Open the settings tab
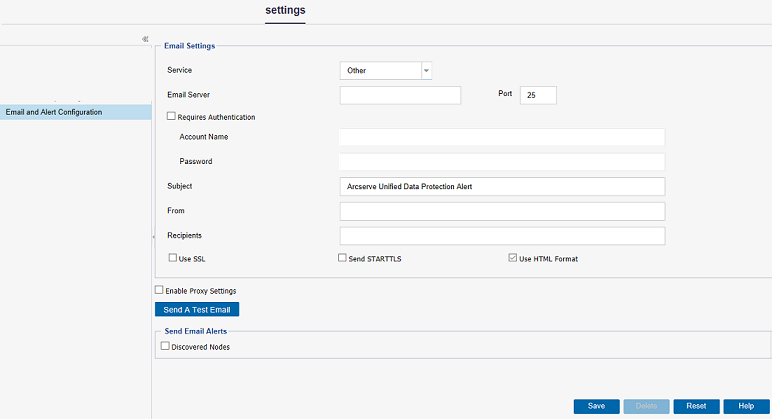 pos(285,10)
